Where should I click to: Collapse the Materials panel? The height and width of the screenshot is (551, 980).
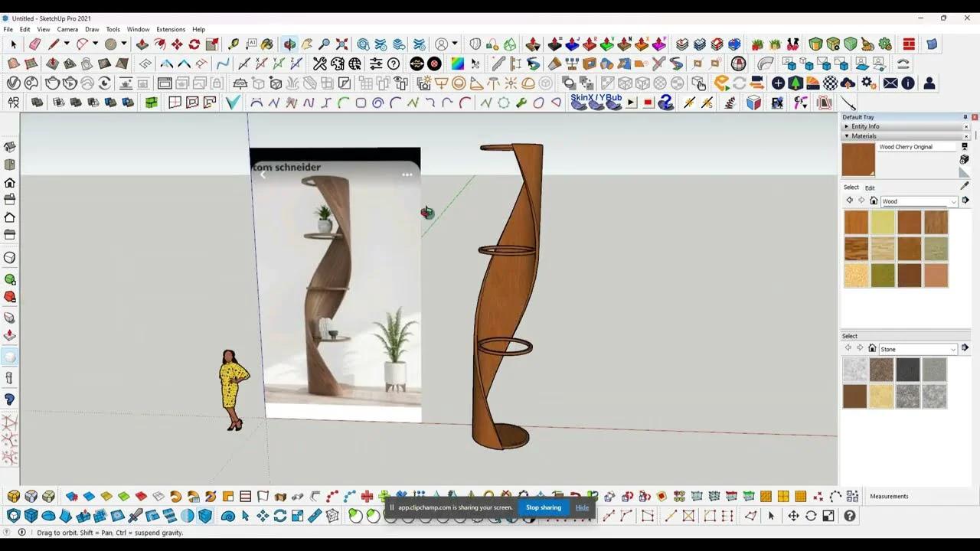tap(847, 136)
